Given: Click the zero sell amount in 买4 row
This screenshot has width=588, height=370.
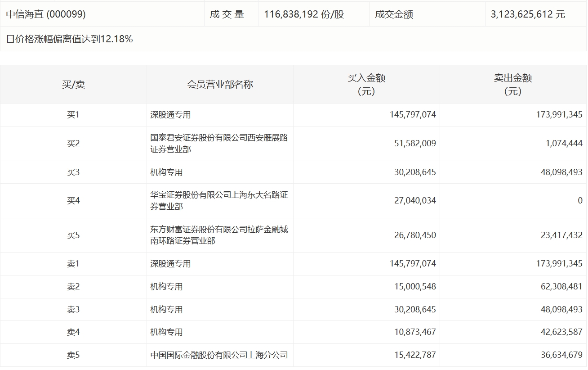Looking at the screenshot, I should pyautogui.click(x=580, y=201).
